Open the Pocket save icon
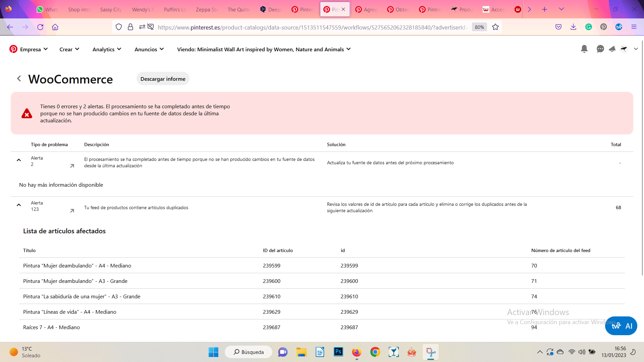 click(558, 27)
